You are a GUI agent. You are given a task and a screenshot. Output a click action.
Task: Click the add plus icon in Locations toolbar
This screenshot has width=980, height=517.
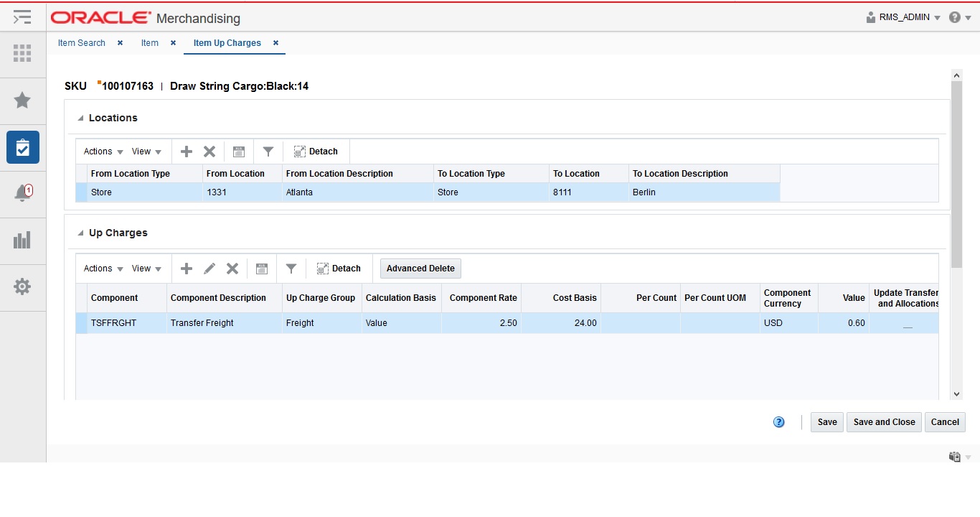[187, 152]
